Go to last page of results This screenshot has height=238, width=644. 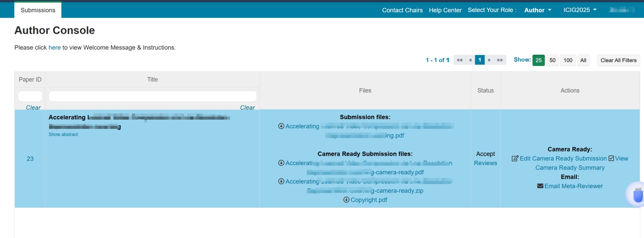pos(500,60)
